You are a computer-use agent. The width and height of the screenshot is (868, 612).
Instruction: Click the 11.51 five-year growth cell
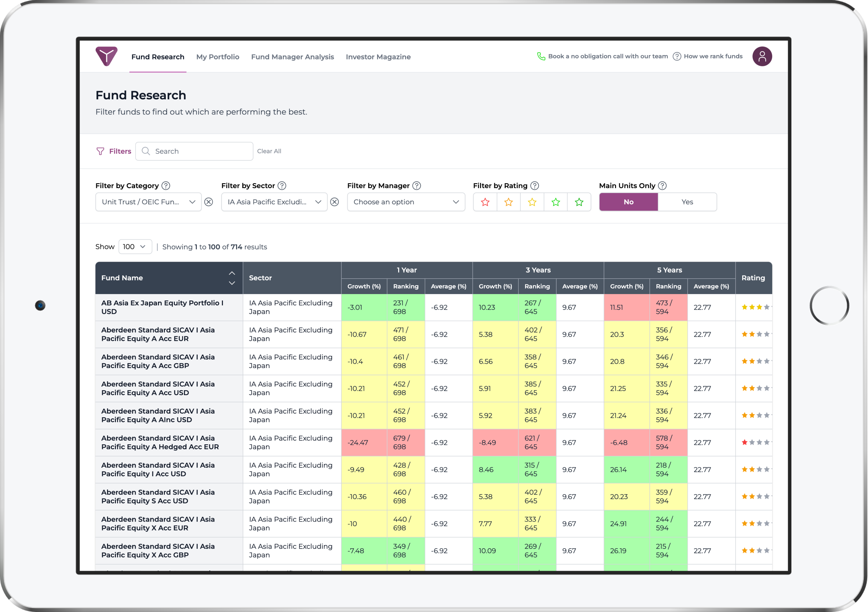tap(626, 307)
